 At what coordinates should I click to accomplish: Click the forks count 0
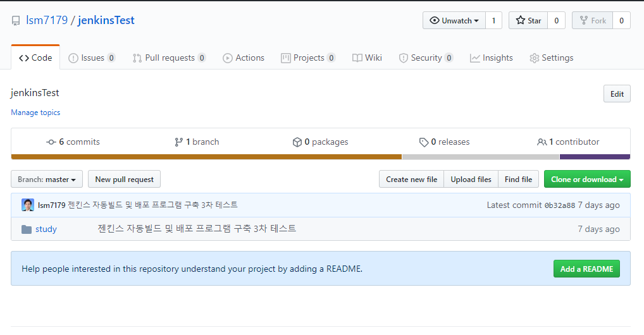[621, 20]
